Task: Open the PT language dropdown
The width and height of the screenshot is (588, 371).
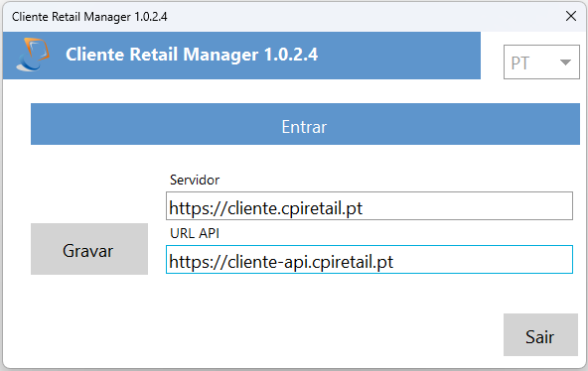Action: tap(541, 62)
